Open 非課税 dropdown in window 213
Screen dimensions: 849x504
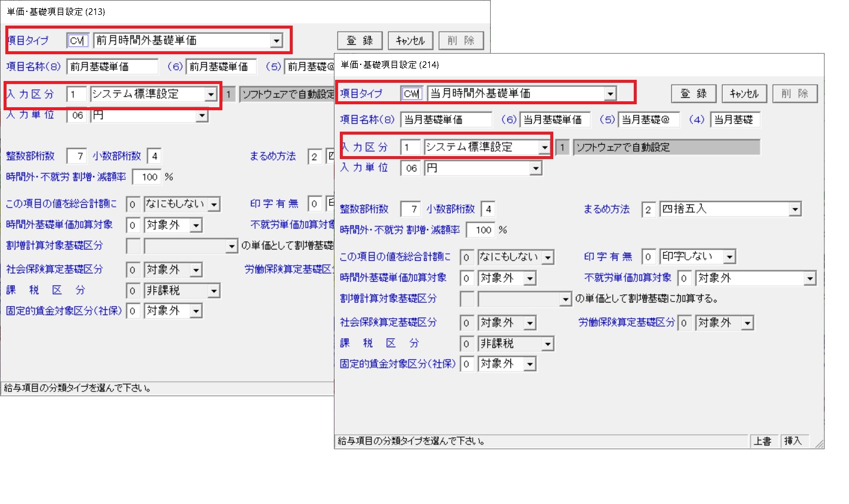(x=214, y=291)
